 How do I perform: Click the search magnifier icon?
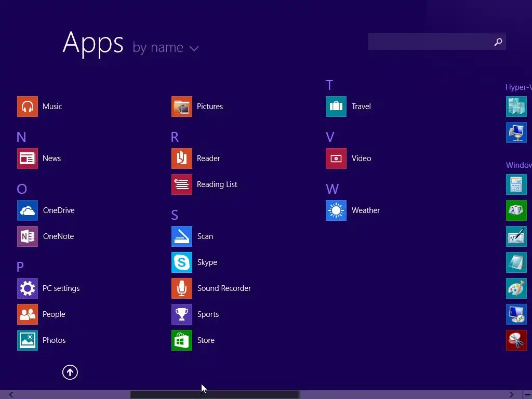pos(498,42)
